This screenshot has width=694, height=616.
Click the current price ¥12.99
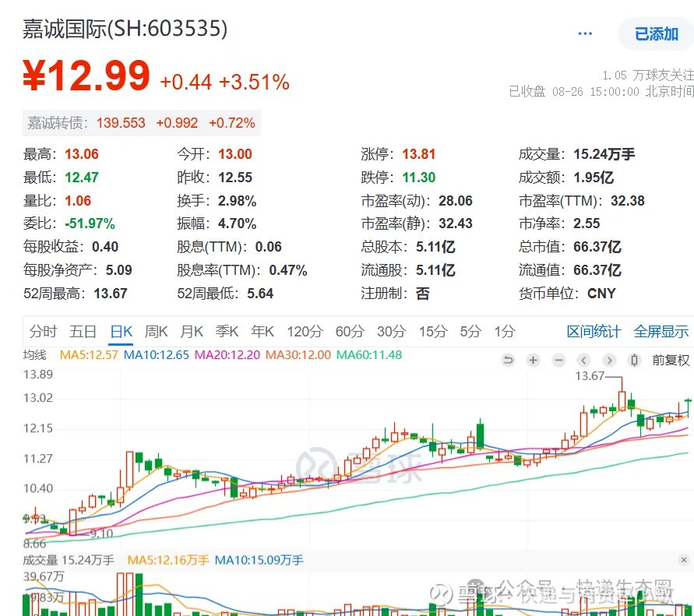pos(86,76)
